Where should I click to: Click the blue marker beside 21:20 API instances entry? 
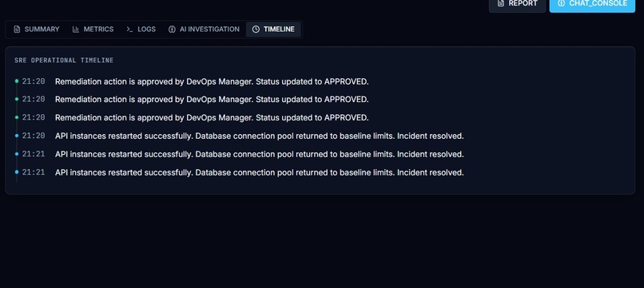tap(17, 136)
